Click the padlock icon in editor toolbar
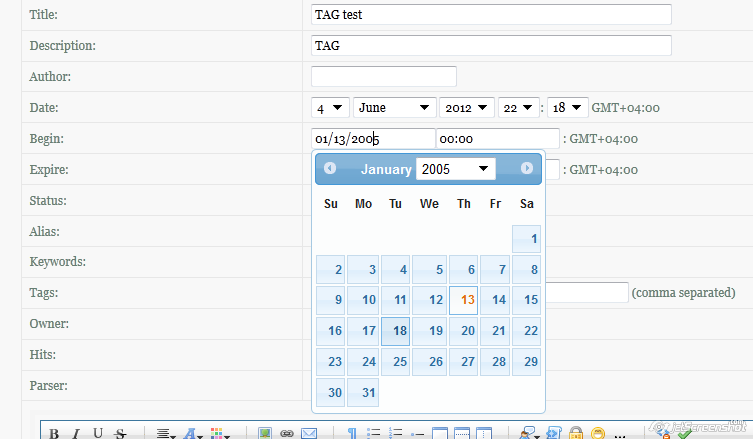Viewport: 753px width, 439px height. [576, 433]
